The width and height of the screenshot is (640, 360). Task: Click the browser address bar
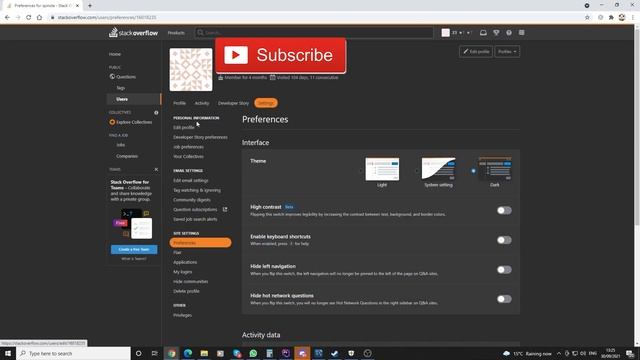click(x=314, y=18)
